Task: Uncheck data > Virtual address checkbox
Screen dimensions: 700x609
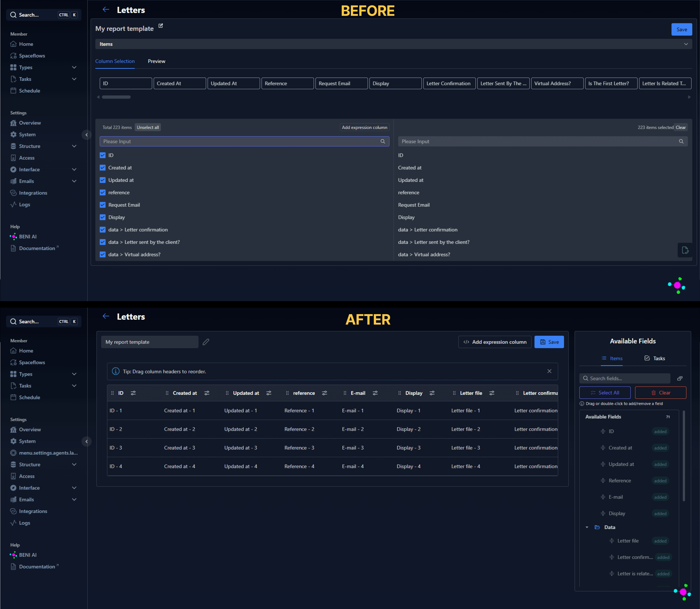Action: coord(103,254)
